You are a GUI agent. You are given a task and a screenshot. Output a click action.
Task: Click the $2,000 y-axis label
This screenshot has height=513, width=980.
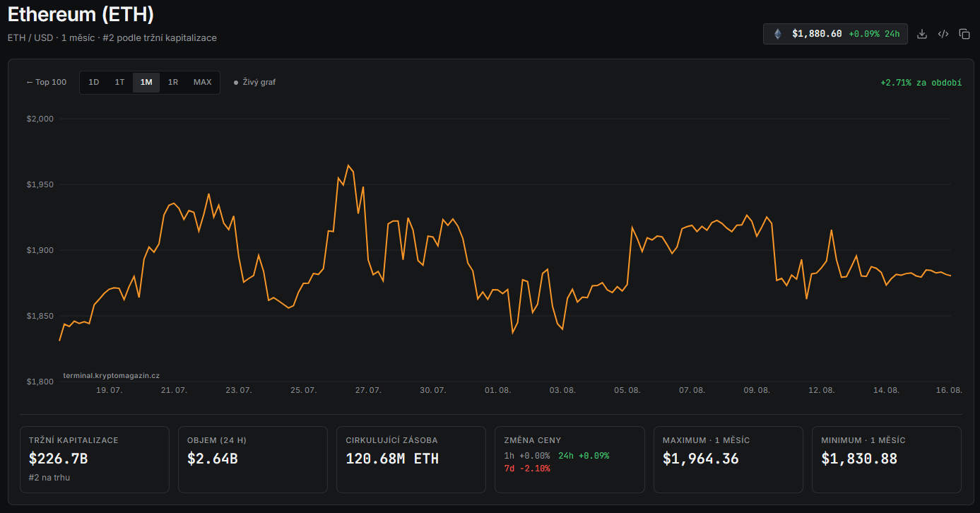coord(40,119)
